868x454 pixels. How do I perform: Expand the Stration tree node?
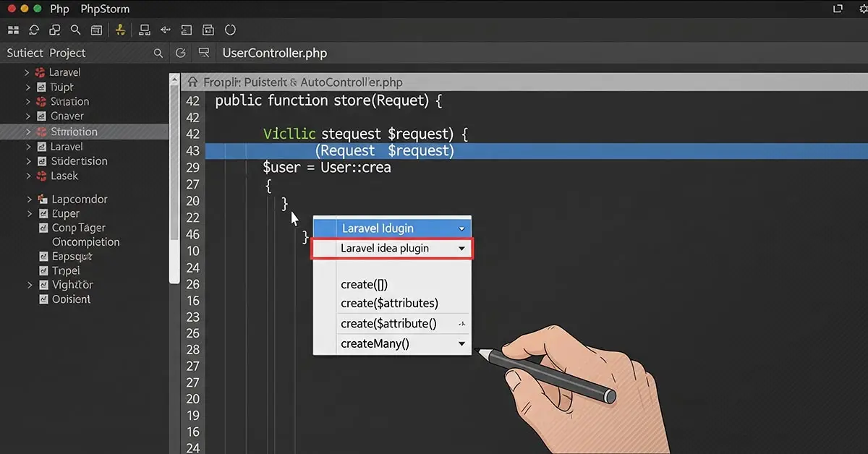click(x=27, y=101)
